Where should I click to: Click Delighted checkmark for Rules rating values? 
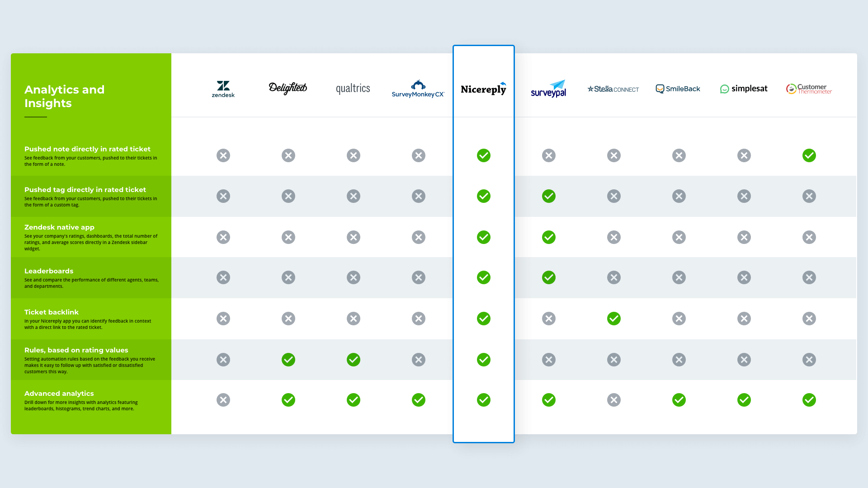coord(288,360)
